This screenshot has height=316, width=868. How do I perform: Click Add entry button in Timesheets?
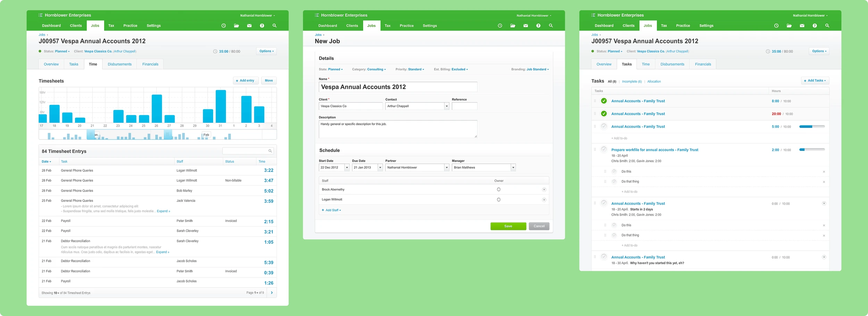click(246, 80)
